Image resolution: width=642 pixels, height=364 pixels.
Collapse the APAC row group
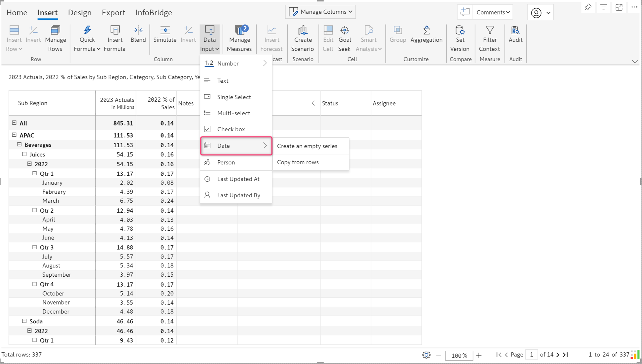[x=14, y=135]
